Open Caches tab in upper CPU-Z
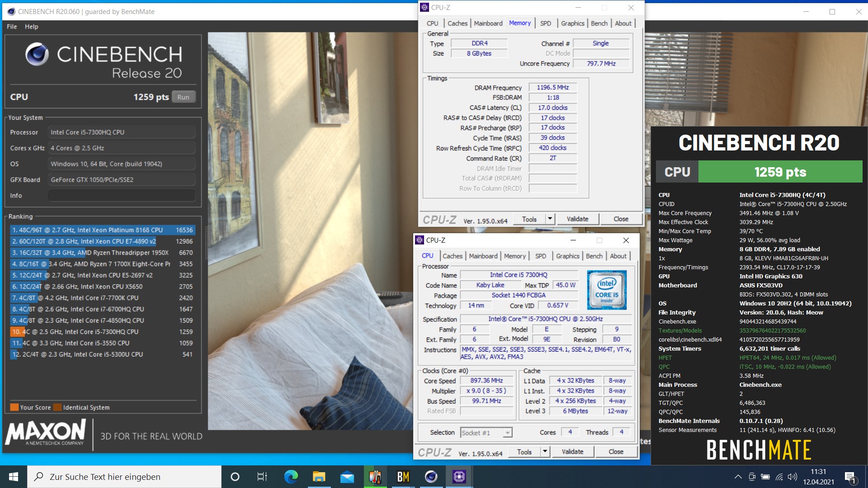Screen dimensions: 868x488 pos(458,23)
